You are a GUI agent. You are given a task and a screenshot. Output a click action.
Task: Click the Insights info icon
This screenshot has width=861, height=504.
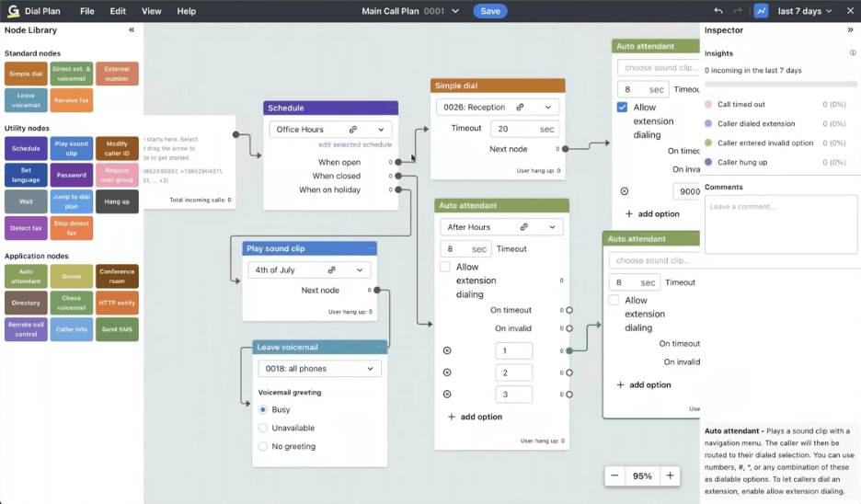[x=853, y=53]
